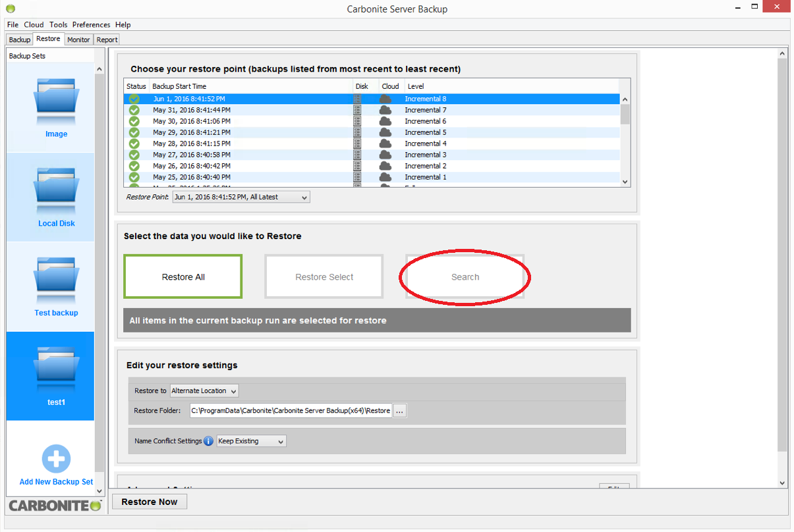Browse for a restore folder via the ellipsis button

click(x=401, y=411)
